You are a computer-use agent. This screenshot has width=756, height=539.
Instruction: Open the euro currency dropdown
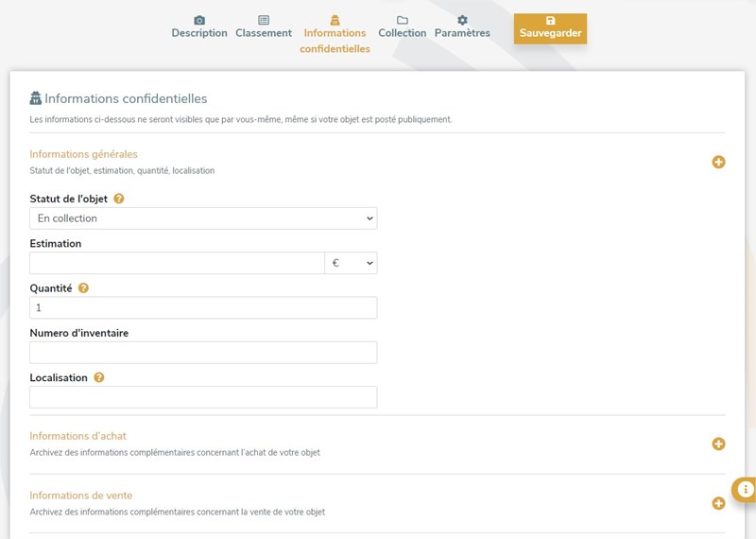pos(351,263)
